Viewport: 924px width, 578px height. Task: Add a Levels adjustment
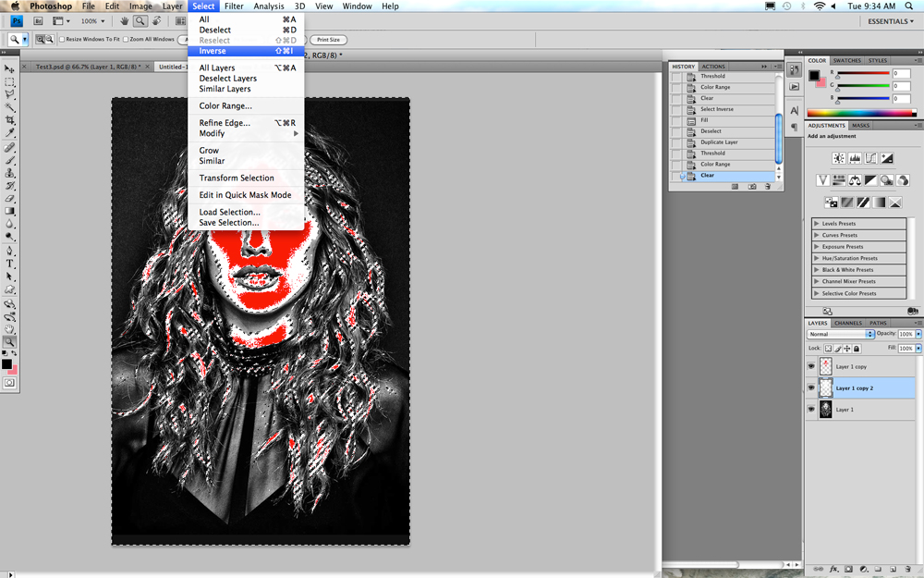click(855, 158)
